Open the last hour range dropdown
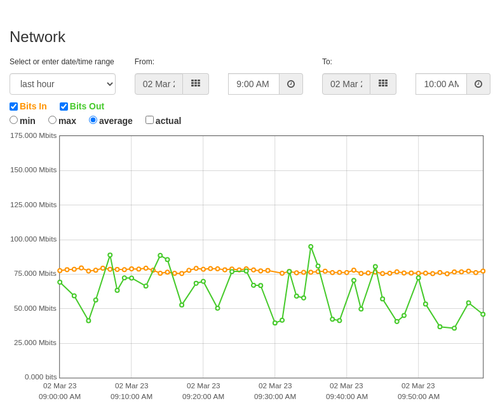This screenshot has width=500, height=403. point(63,84)
